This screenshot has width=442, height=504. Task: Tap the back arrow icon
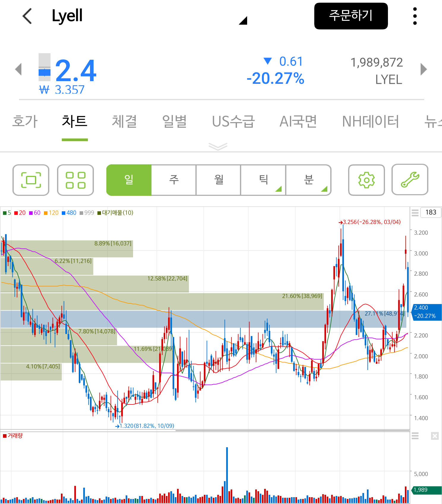(x=27, y=16)
